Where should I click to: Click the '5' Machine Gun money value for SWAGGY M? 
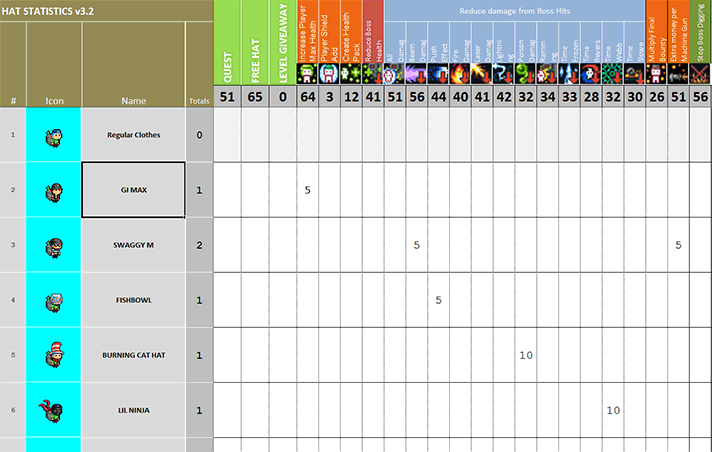(678, 245)
